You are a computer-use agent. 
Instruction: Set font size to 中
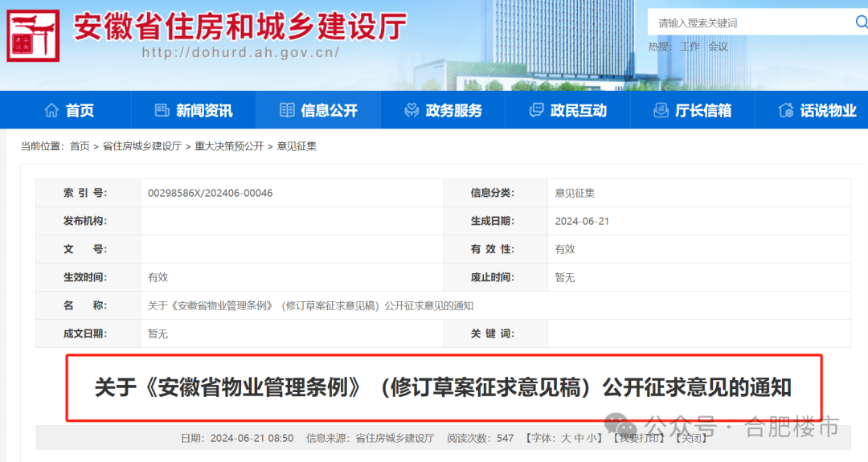pos(579,438)
